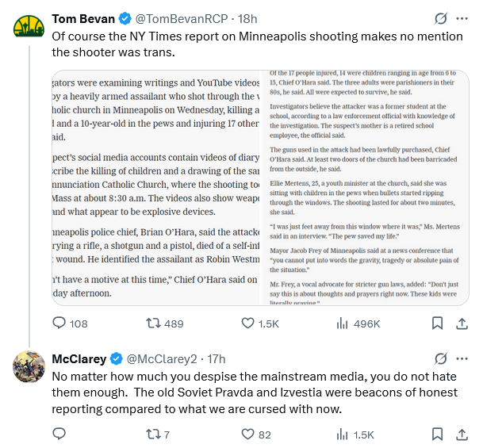Screen dimensions: 483x448
Task: Reply to McClarey's tweet
Action: (x=59, y=434)
